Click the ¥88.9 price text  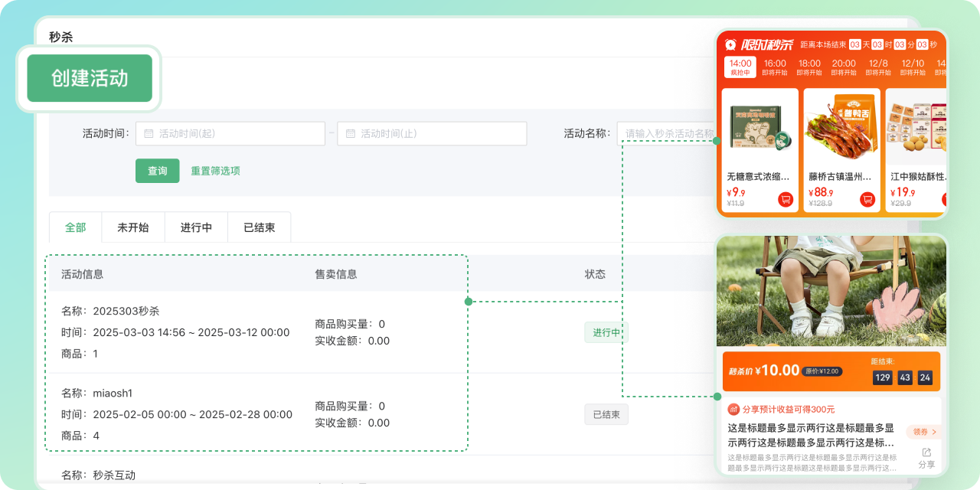click(x=820, y=192)
